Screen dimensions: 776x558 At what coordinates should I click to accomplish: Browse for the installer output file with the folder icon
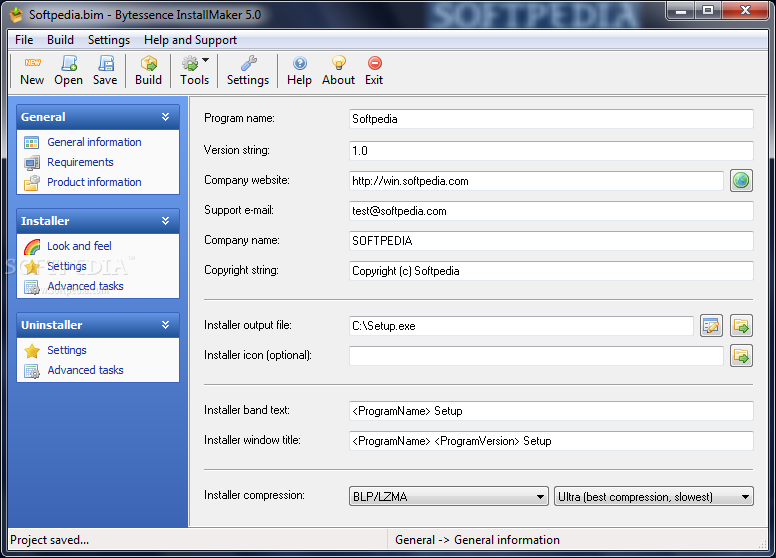click(741, 326)
